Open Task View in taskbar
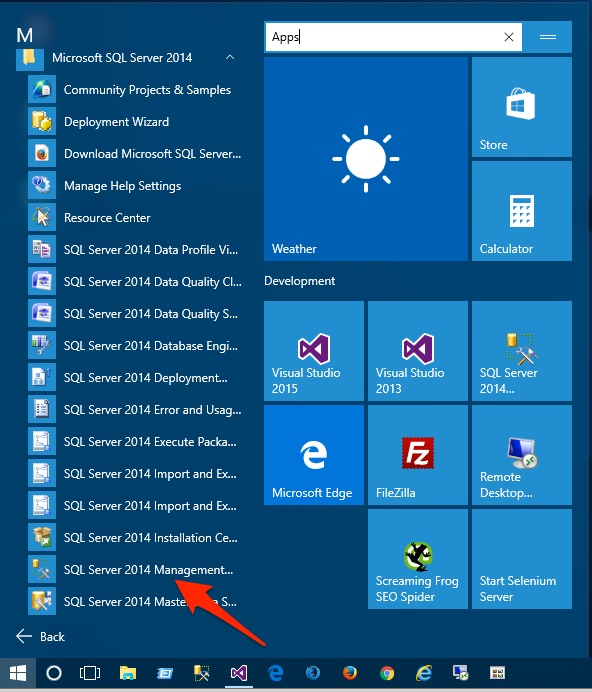This screenshot has width=592, height=692. click(90, 673)
